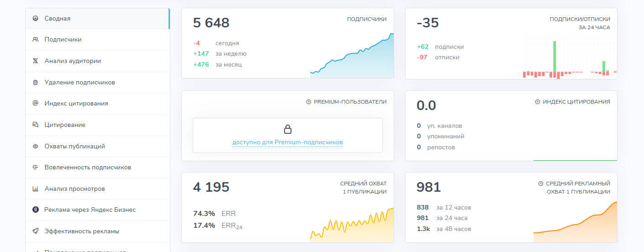
Task: Follow the доступно для Premium-подписчиков link
Action: [288, 142]
